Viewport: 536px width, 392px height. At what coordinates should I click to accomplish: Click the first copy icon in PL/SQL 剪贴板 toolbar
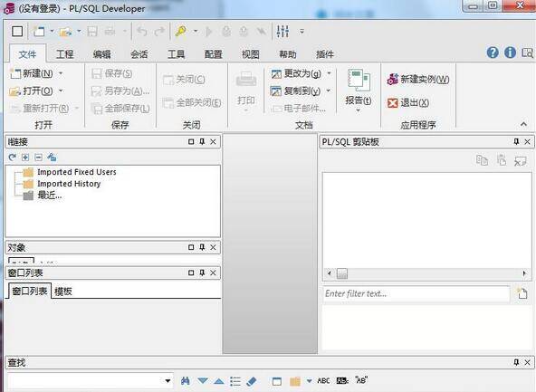482,160
